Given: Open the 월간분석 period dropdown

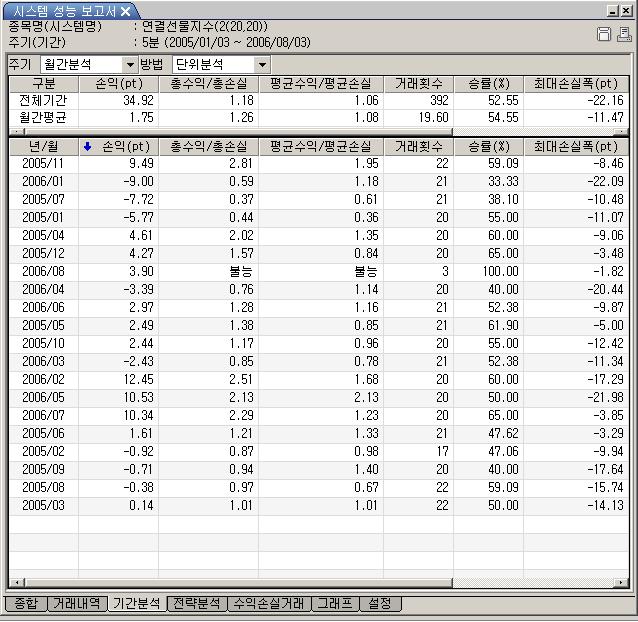Looking at the screenshot, I should (129, 64).
